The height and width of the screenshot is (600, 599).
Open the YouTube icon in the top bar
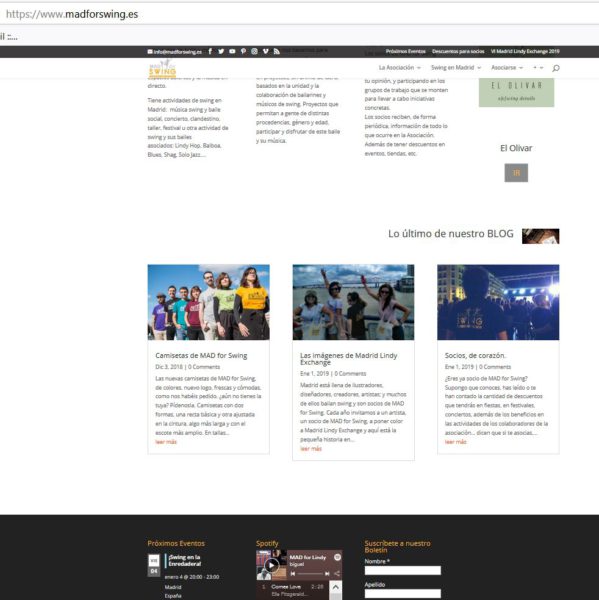[232, 51]
